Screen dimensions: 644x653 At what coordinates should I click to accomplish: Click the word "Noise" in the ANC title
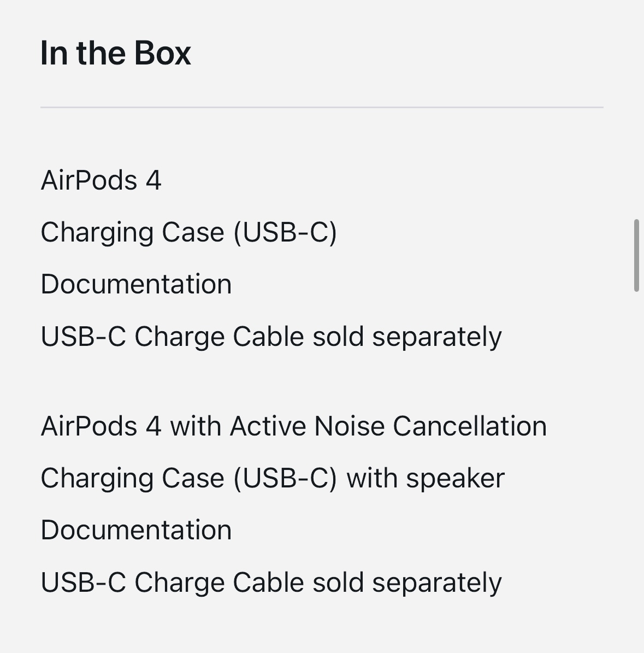pos(349,426)
